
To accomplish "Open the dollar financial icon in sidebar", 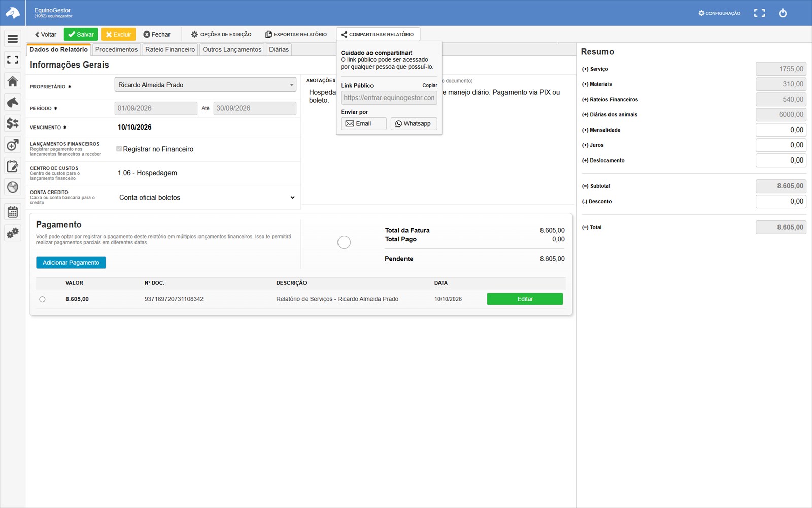I will [x=13, y=123].
